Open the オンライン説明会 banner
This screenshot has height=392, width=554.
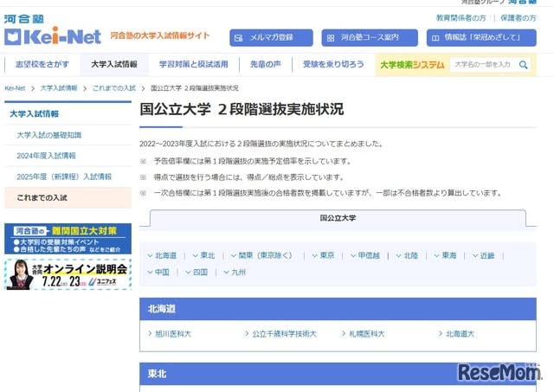pyautogui.click(x=68, y=274)
